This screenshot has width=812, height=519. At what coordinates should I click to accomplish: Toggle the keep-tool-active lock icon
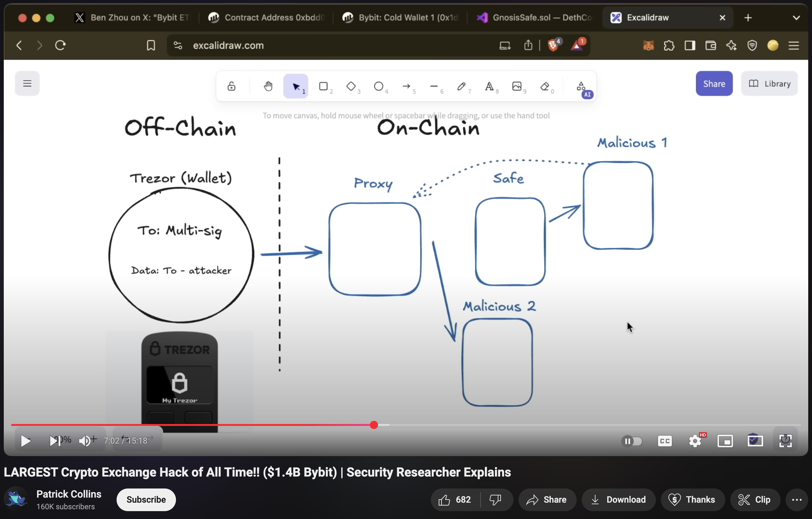coord(231,87)
